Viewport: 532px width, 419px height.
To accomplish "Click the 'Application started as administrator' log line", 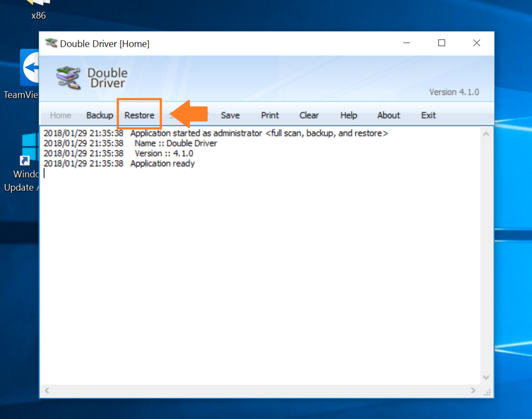I will [216, 133].
